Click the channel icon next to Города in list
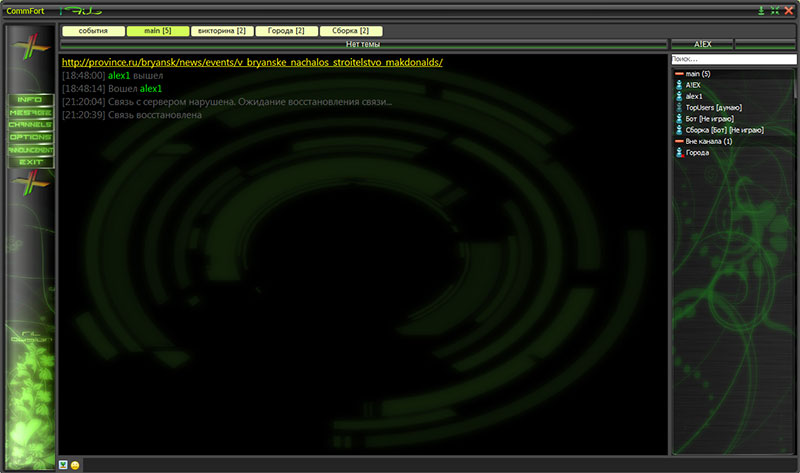The height and width of the screenshot is (473, 800). (x=679, y=152)
